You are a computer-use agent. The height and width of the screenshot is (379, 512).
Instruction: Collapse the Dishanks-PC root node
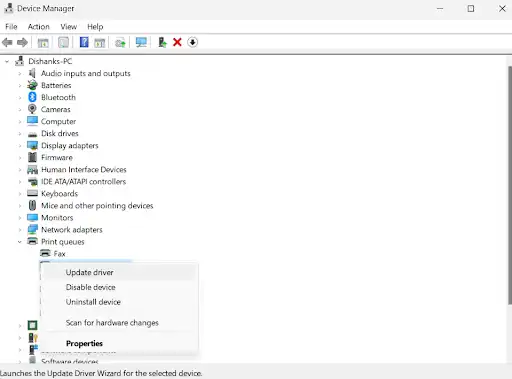7,61
